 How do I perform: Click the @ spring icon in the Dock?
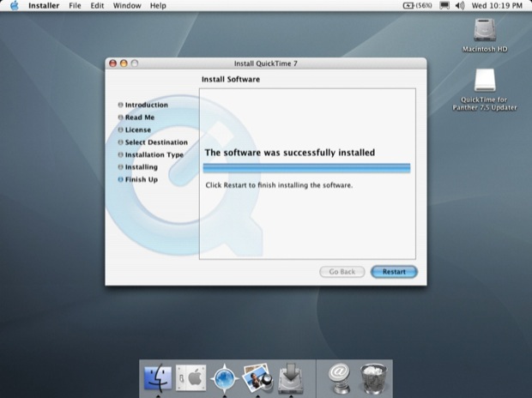(x=339, y=377)
